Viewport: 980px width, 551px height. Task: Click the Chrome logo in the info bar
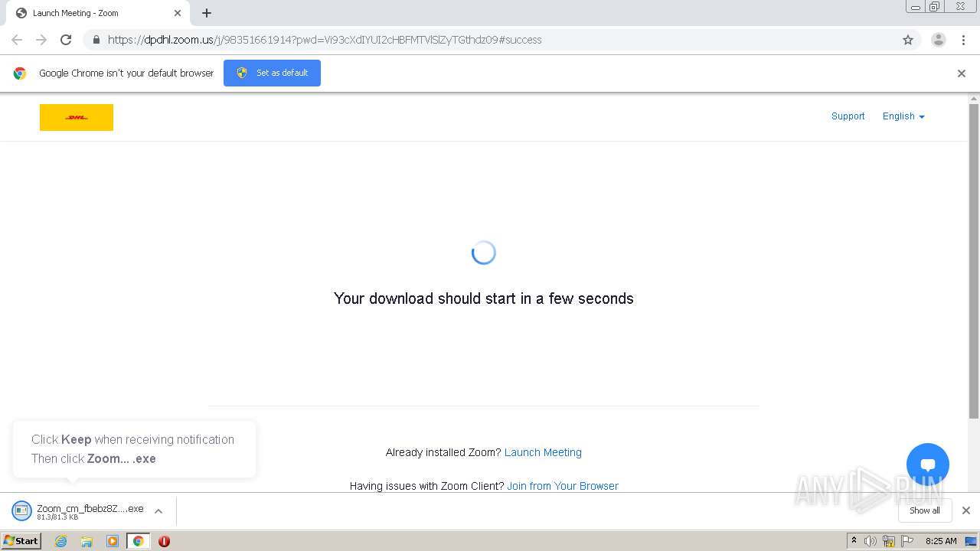coord(20,73)
